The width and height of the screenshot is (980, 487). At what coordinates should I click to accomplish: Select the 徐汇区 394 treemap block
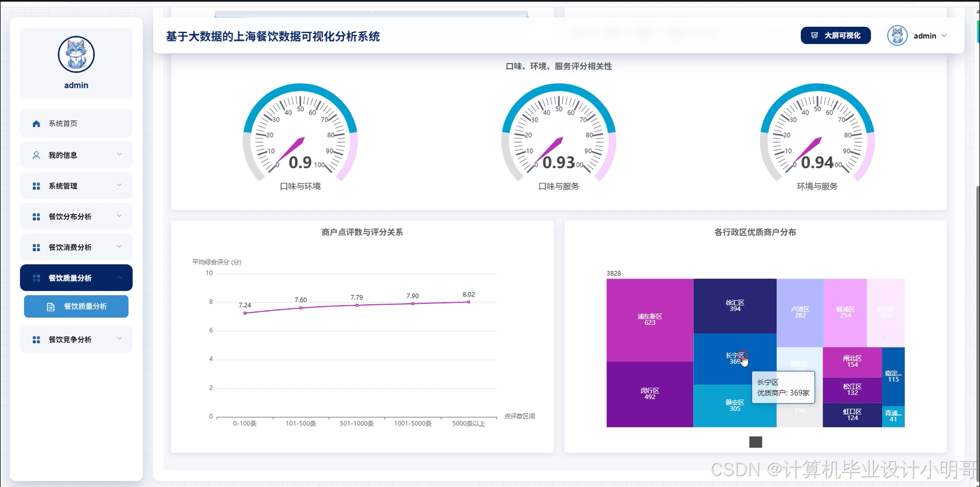[735, 306]
